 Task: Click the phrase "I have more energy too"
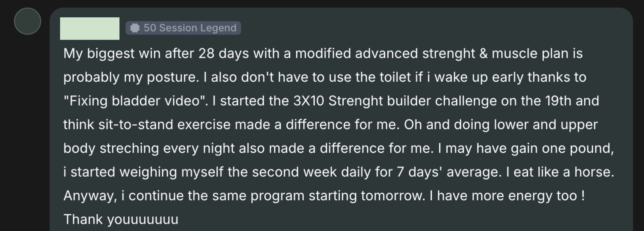[x=503, y=196]
